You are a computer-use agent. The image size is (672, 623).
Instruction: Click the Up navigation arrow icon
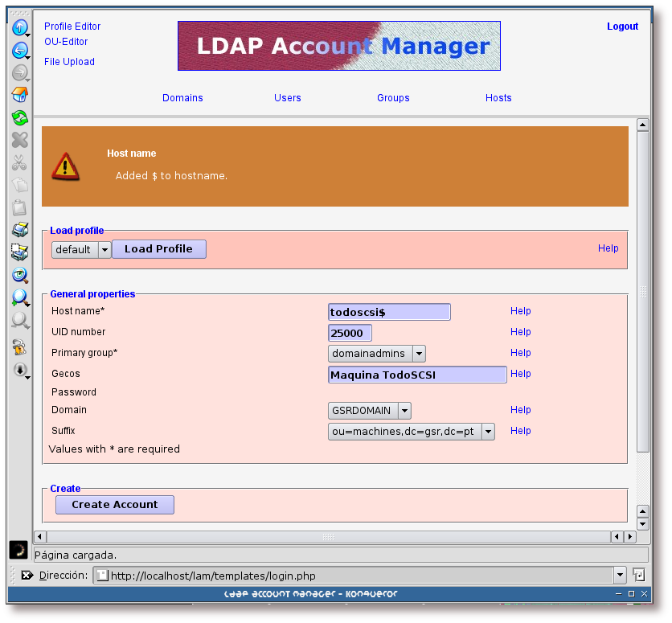click(19, 30)
